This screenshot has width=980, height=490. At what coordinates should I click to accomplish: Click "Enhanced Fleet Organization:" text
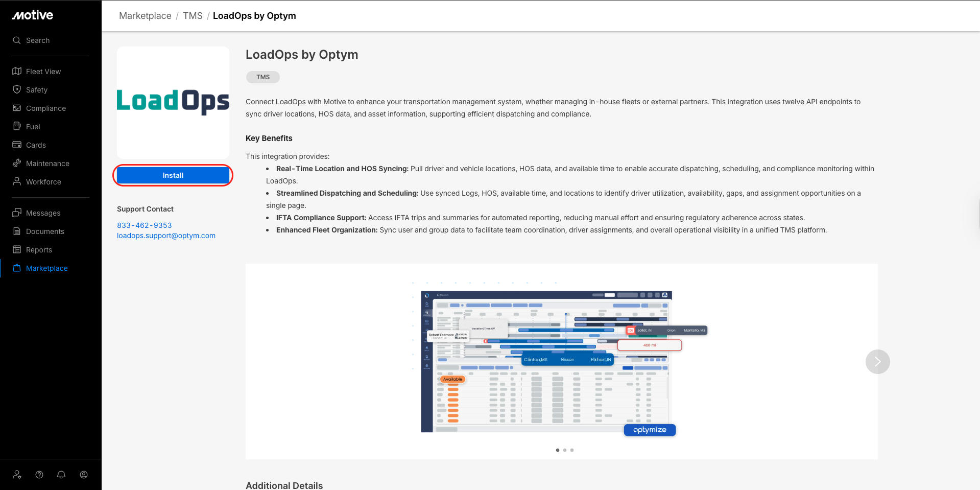(327, 230)
